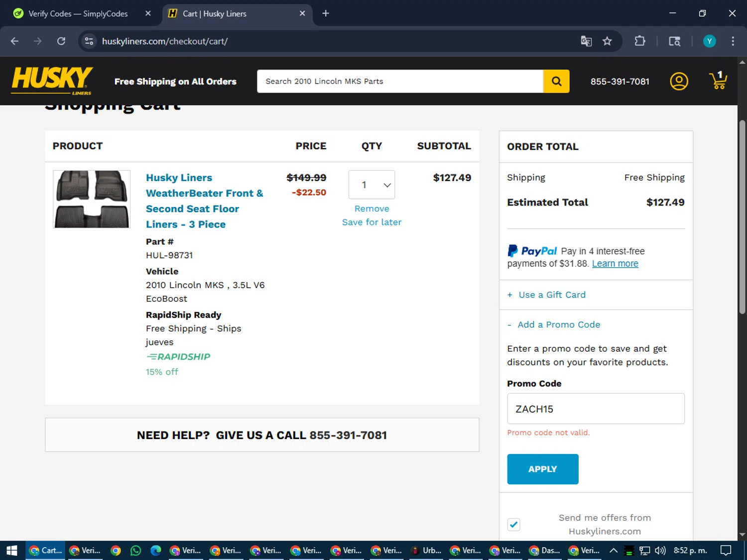Image resolution: width=747 pixels, height=560 pixels.
Task: Select the Cart Husky Liners tab
Action: [x=237, y=13]
